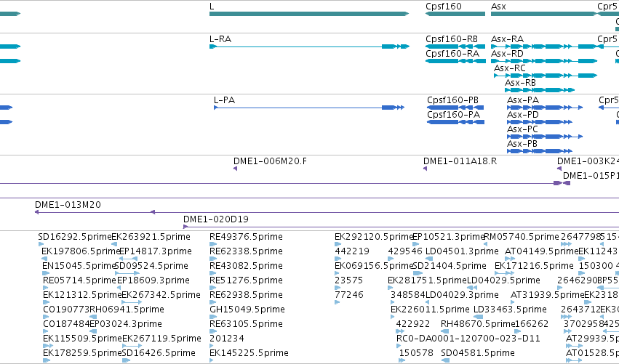619x364 pixels.
Task: Click the 23575 EST label
Action: click(348, 280)
